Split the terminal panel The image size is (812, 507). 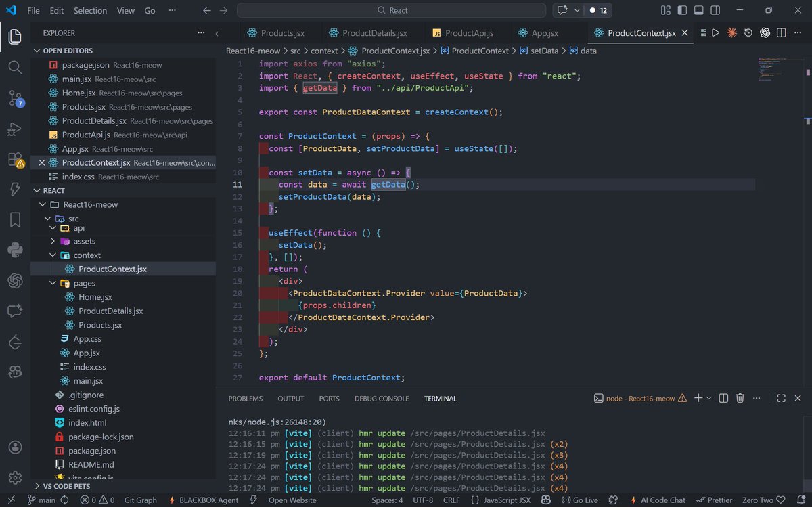[x=723, y=398]
